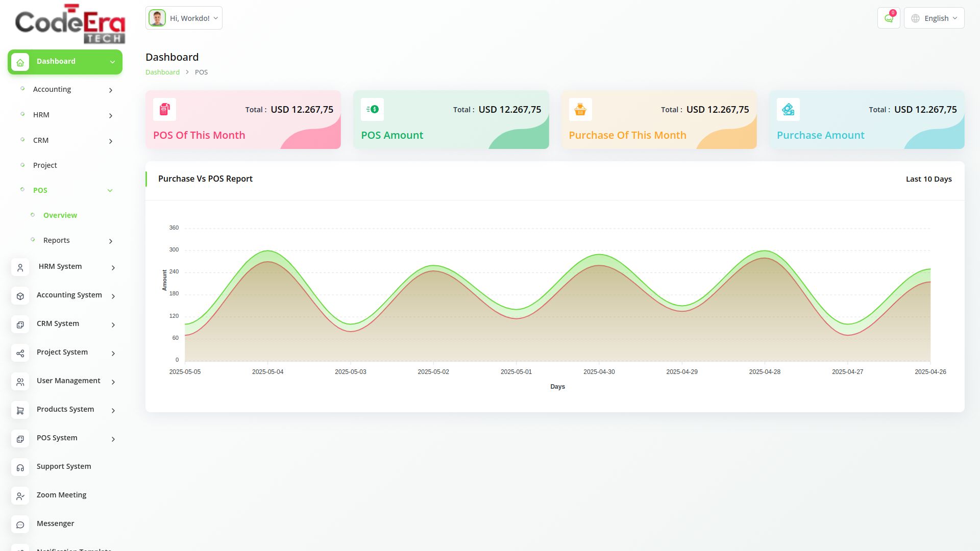
Task: Click the User Management people icon
Action: 20,382
